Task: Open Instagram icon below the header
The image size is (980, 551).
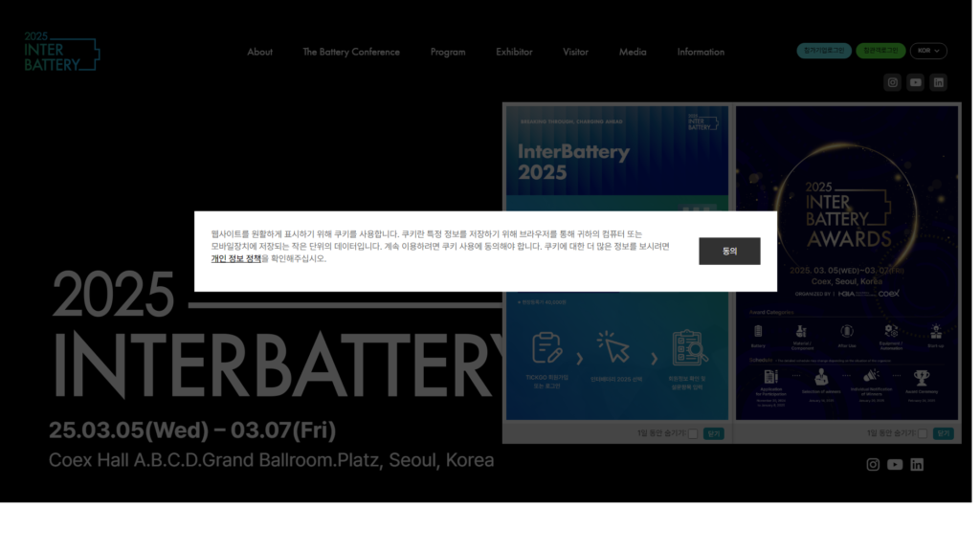Action: pyautogui.click(x=893, y=82)
